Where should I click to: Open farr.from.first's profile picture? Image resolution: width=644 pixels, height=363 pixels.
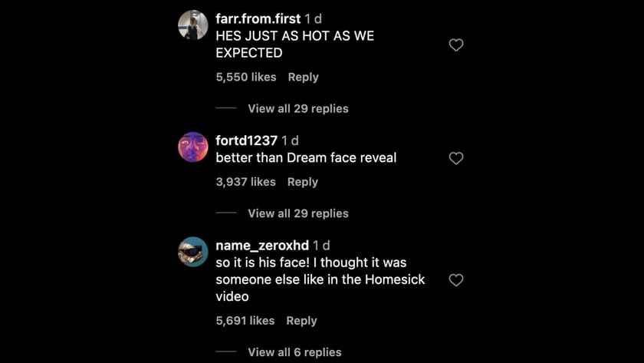192,25
